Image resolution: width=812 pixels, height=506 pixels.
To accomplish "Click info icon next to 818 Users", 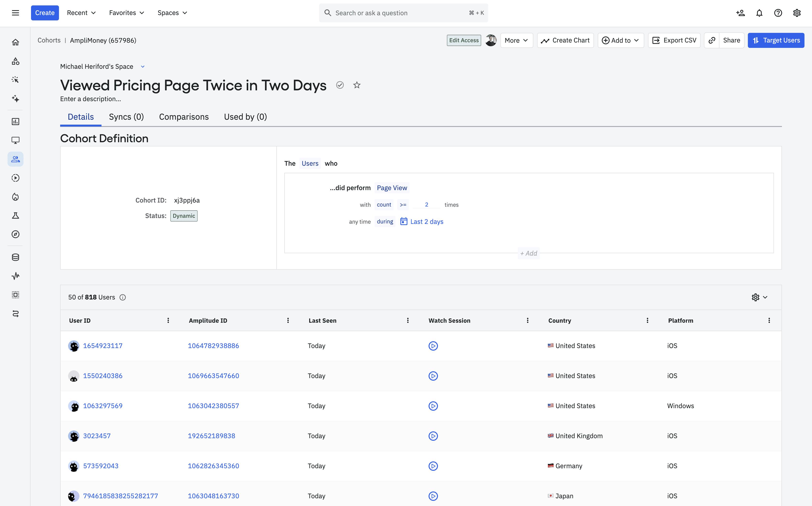I will 123,298.
